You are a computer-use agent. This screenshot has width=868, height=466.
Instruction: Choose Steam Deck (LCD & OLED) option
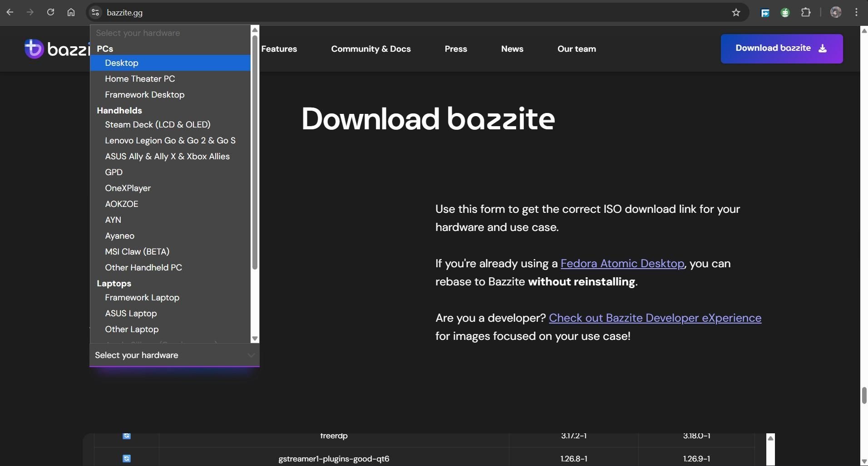point(158,124)
